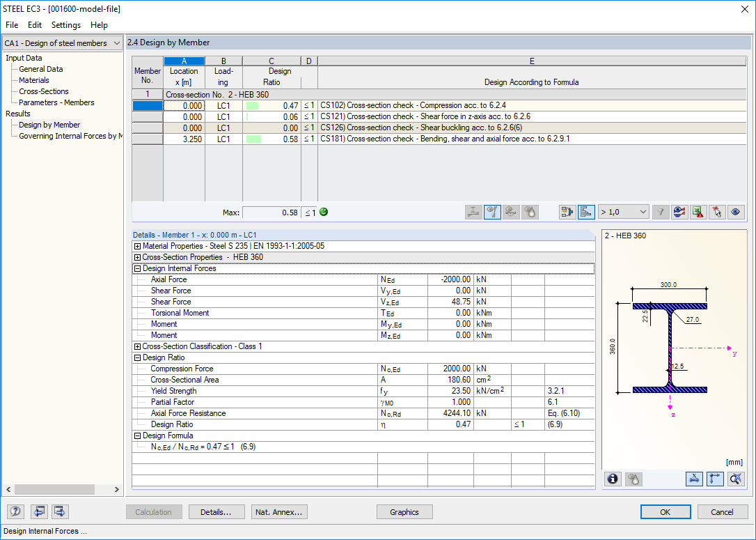Open the Settings menu

[x=65, y=25]
